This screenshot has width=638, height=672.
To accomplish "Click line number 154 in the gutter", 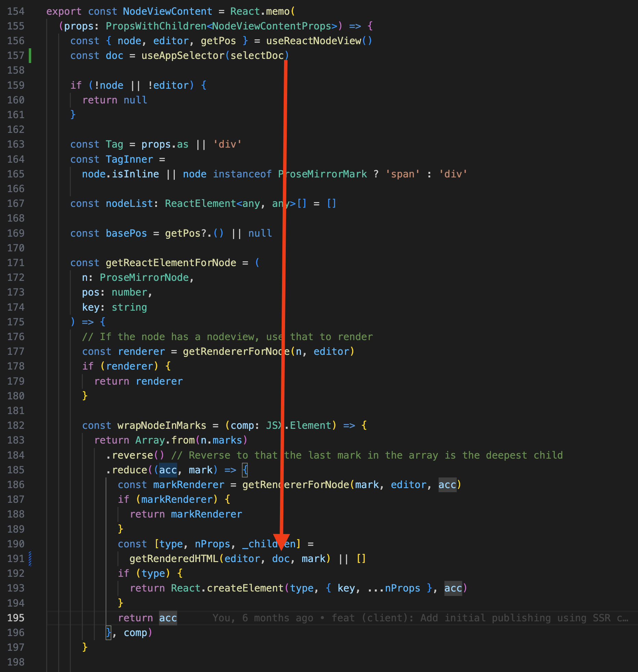I will coord(16,11).
